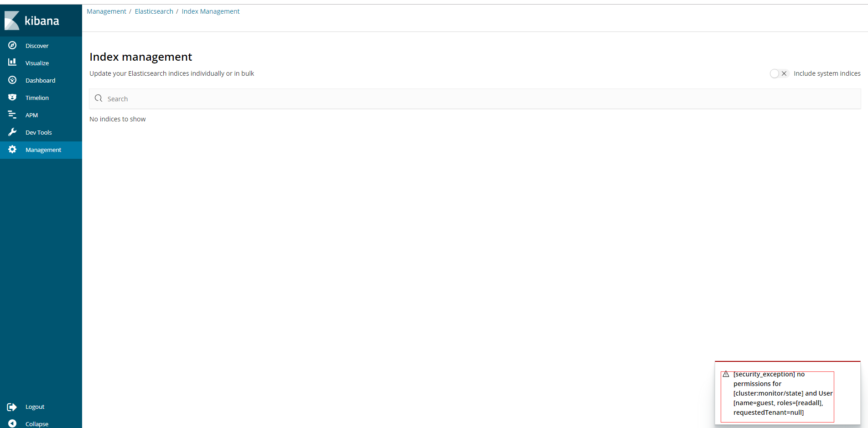Click the Management gear icon
The image size is (868, 428).
coord(12,149)
